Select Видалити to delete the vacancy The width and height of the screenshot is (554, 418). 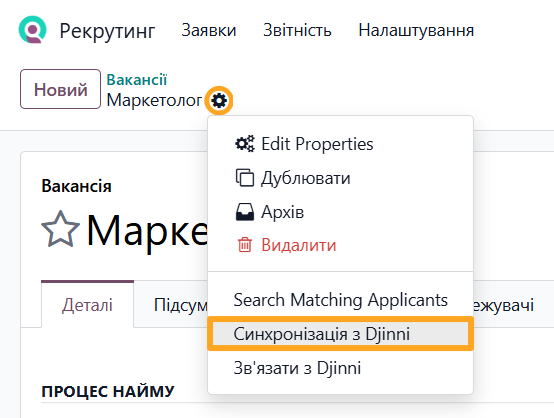coord(340,245)
